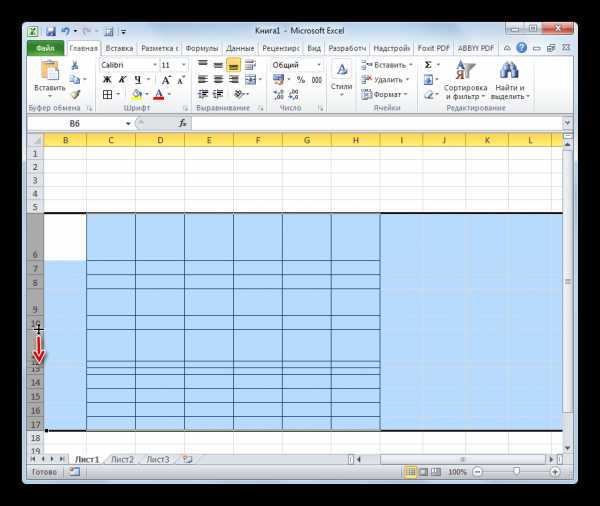Image resolution: width=600 pixels, height=506 pixels.
Task: Click in the formula bar input
Action: click(377, 123)
